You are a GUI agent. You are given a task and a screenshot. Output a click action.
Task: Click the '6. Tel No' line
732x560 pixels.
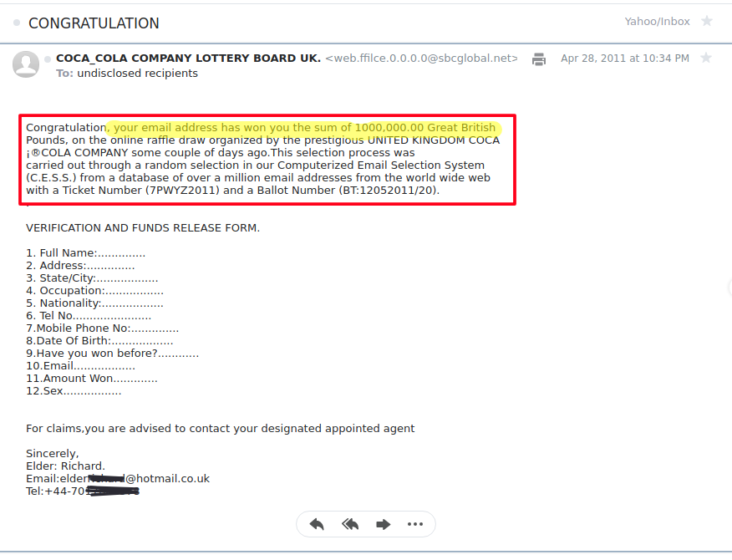89,316
